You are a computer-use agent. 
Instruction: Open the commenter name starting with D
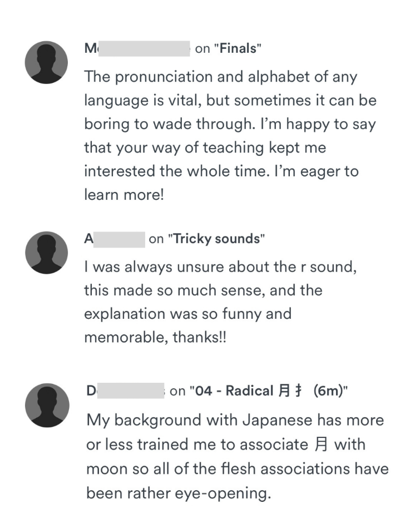click(126, 391)
